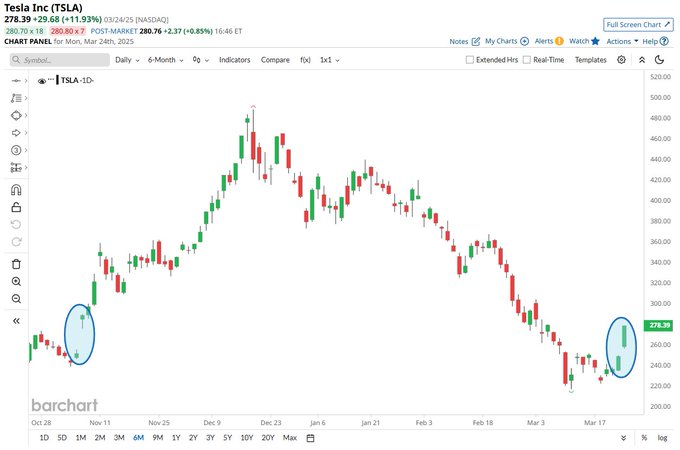Click the 278.39 current price label
Image resolution: width=680 pixels, height=450 pixels.
(x=659, y=325)
